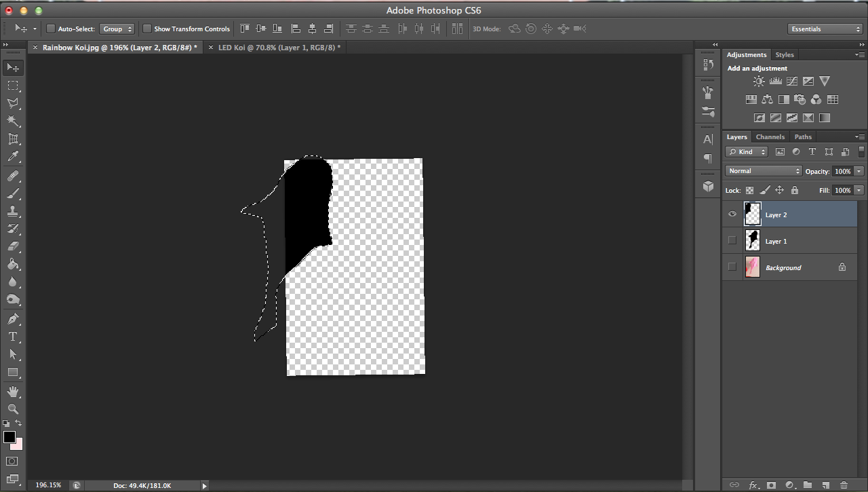Open the layer blending mode dropdown
The height and width of the screenshot is (492, 868).
click(x=763, y=170)
